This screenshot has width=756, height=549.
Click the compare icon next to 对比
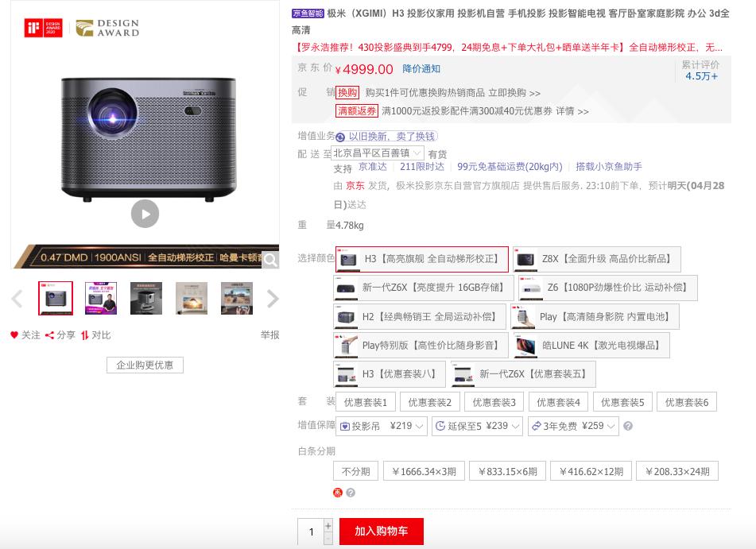(83, 334)
